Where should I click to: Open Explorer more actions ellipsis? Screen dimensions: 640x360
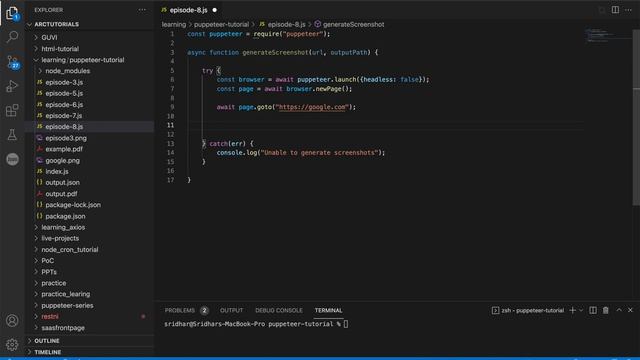(142, 10)
